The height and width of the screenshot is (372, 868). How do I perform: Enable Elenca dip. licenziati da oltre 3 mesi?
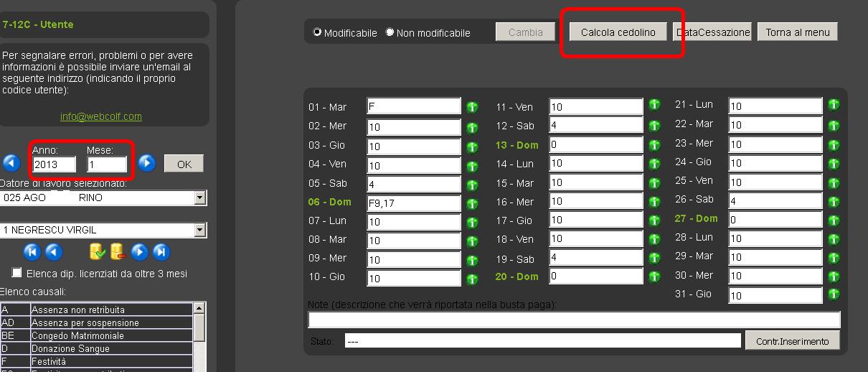17,273
